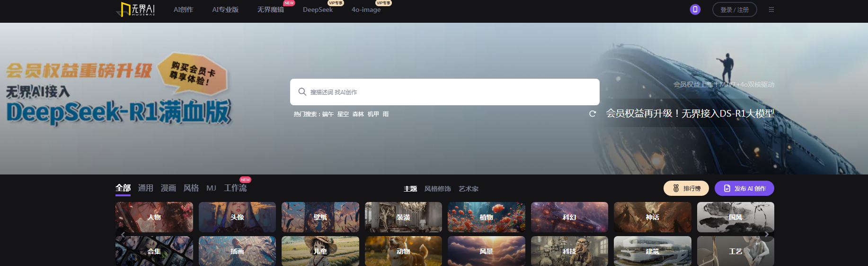Image resolution: width=868 pixels, height=266 pixels.
Task: Open the hamburger menu in header
Action: point(771,9)
